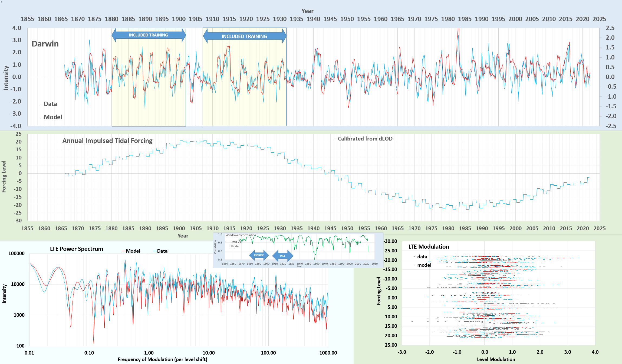Image resolution: width=622 pixels, height=364 pixels.
Task: Click the LTE Power Spectrum title
Action: click(x=77, y=249)
